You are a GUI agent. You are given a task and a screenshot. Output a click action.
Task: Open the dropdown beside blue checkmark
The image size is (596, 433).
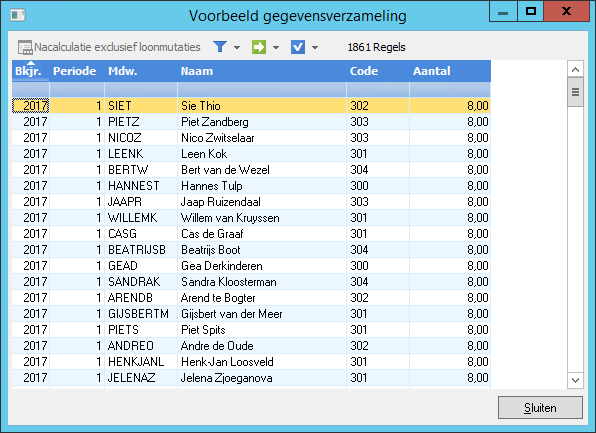point(315,48)
